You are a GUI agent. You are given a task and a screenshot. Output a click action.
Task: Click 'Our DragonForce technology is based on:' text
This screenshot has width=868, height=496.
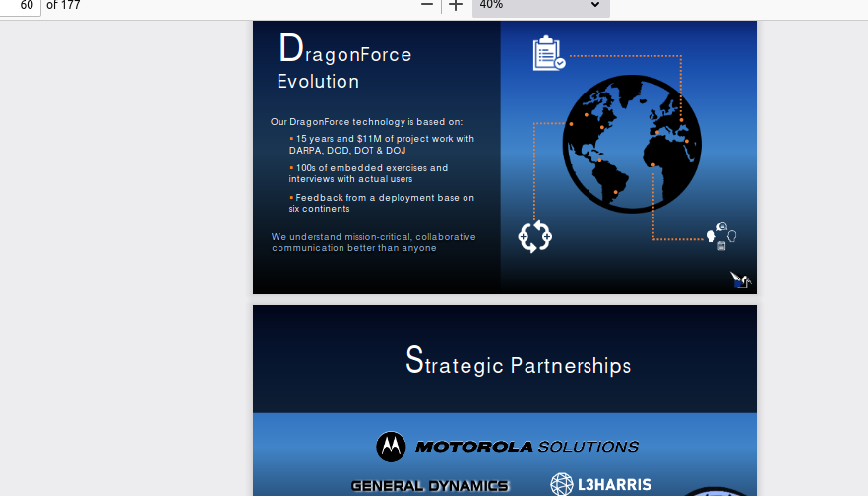coord(366,122)
